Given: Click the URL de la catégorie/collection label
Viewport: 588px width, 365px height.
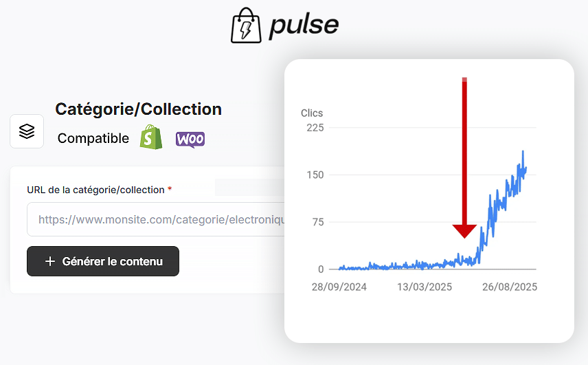Looking at the screenshot, I should coord(95,190).
